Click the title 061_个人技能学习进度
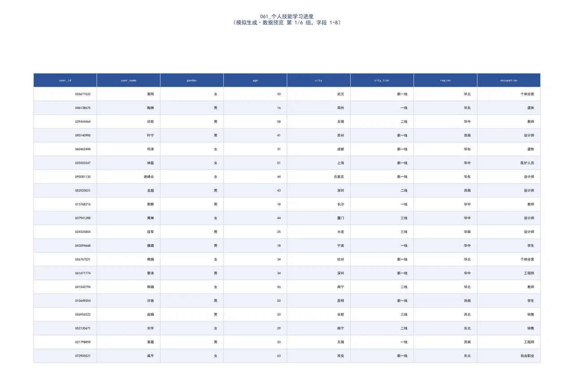The height and width of the screenshot is (392, 574). tap(287, 17)
